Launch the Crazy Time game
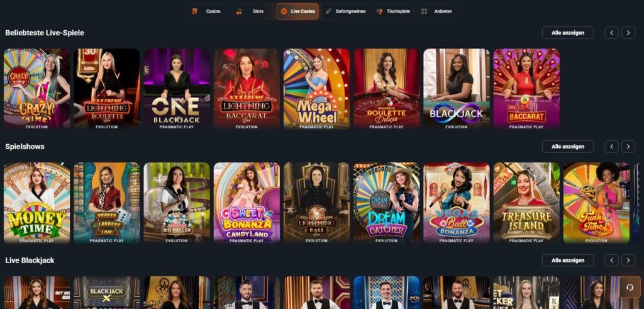The width and height of the screenshot is (644, 309). [x=36, y=89]
